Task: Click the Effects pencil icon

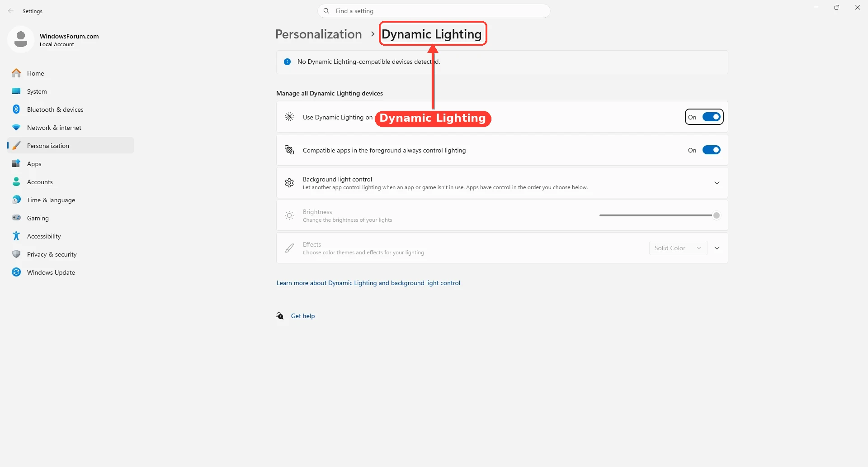Action: pos(289,248)
